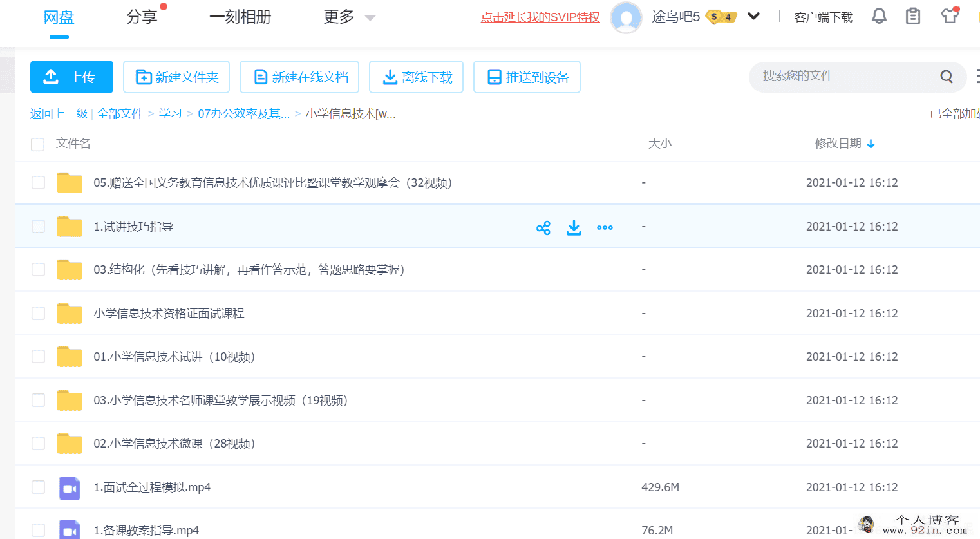980x539 pixels.
Task: Click the folder icon of 01.小学信息技术试讲
Action: 70,357
